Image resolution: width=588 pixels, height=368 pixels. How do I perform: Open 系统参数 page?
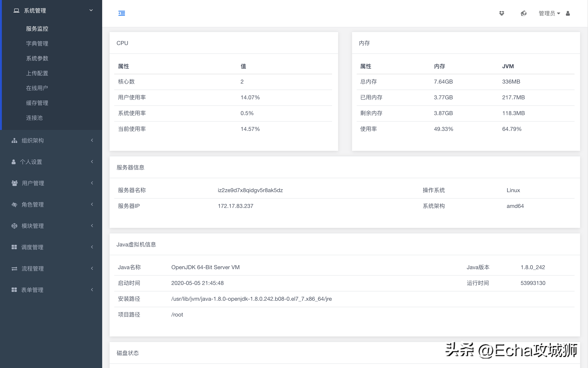point(37,58)
